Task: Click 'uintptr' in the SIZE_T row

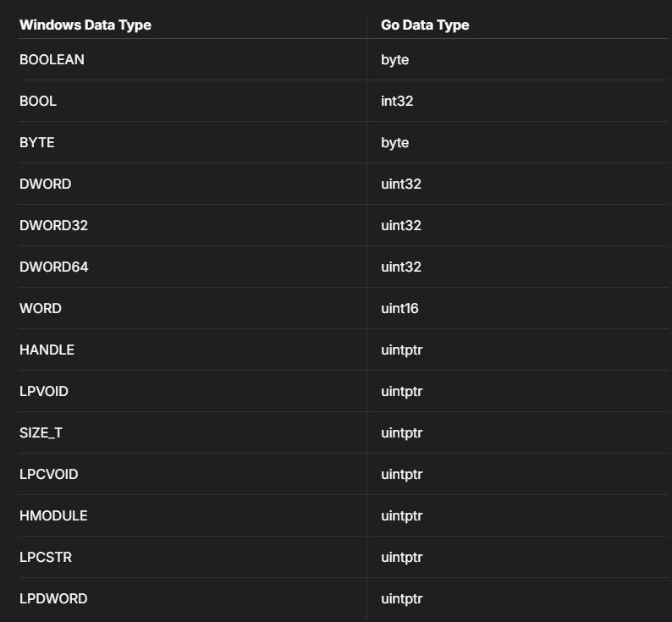Action: 401,433
